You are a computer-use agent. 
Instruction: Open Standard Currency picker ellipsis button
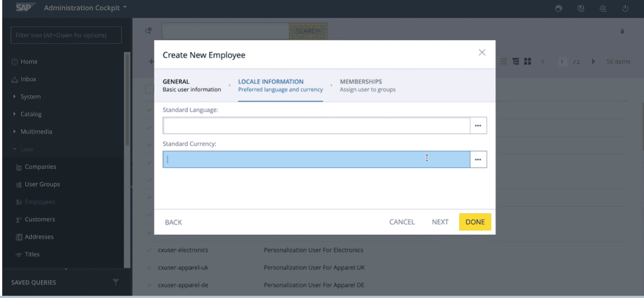pyautogui.click(x=478, y=159)
